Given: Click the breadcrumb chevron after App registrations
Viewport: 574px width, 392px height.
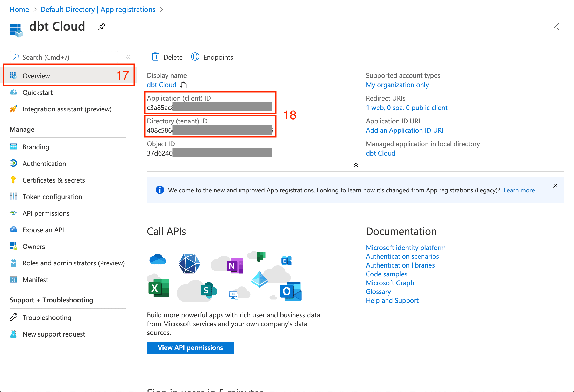Looking at the screenshot, I should pyautogui.click(x=161, y=10).
